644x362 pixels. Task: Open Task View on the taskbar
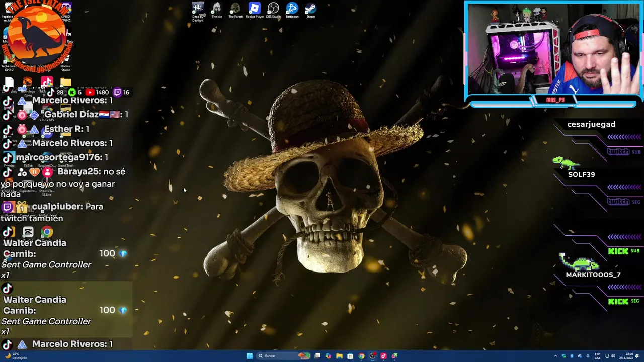(x=317, y=356)
